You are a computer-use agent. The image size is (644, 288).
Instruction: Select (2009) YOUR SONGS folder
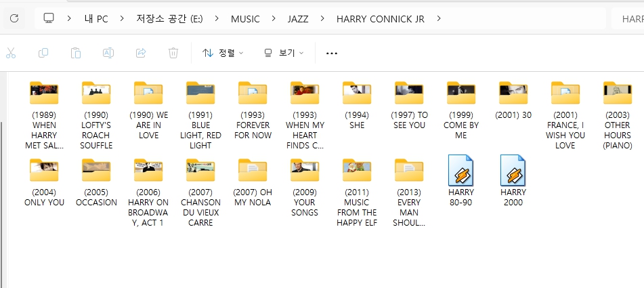[305, 187]
